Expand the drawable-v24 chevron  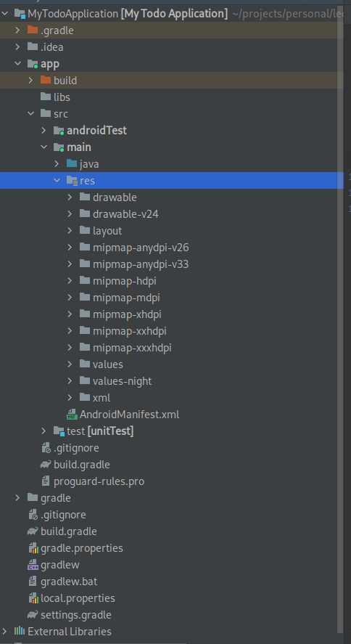pos(70,214)
